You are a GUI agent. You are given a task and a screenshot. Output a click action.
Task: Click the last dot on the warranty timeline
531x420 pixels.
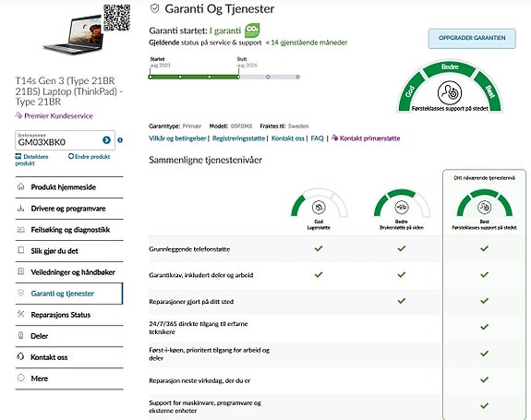point(297,77)
